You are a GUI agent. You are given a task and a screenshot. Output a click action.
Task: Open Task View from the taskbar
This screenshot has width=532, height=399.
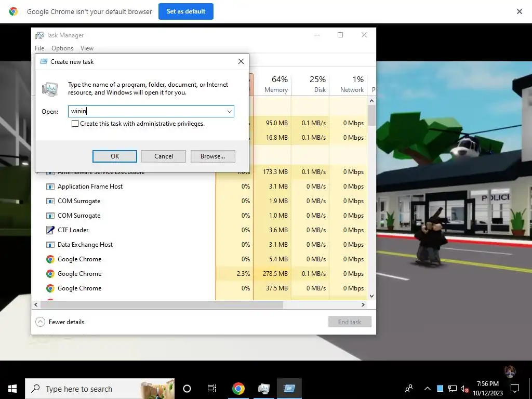coord(212,389)
